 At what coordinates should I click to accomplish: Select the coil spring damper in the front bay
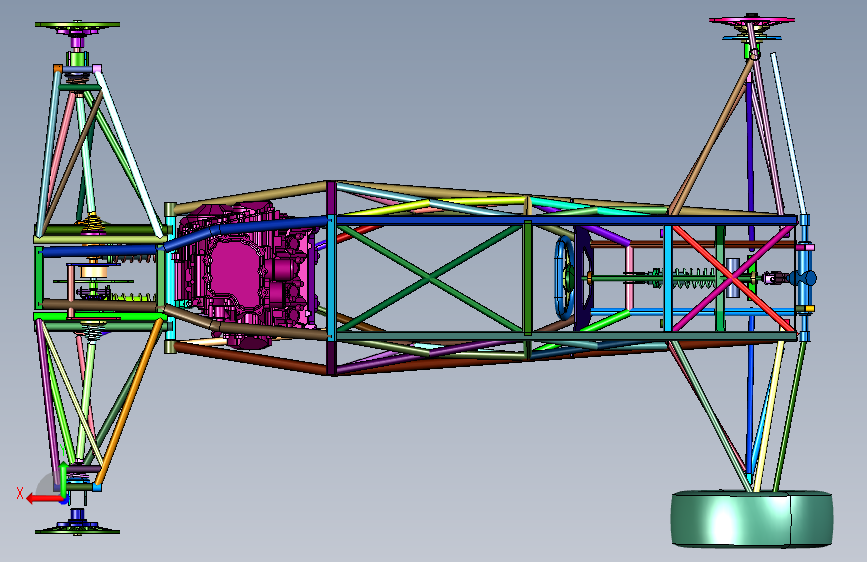coord(684,278)
